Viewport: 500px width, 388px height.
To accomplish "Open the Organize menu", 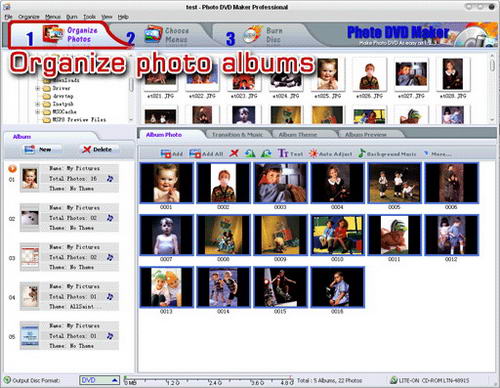I will pyautogui.click(x=29, y=17).
